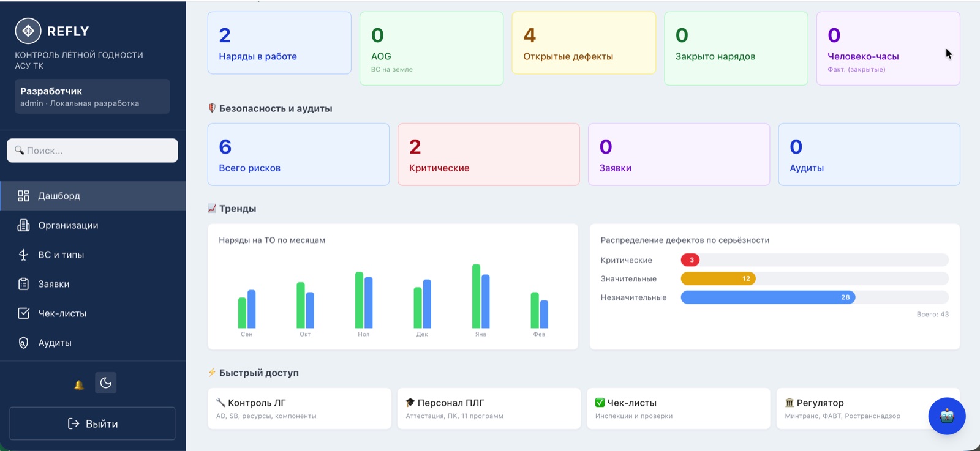The image size is (980, 451).
Task: Open the AOG ВС на земле card
Action: (x=431, y=48)
